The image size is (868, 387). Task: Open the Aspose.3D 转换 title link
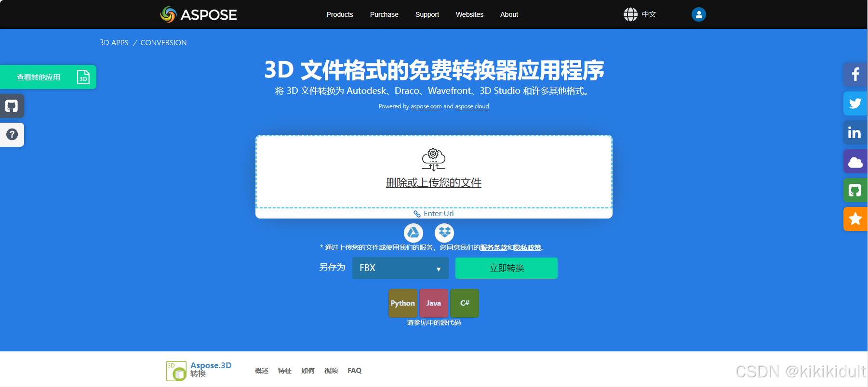pos(211,370)
